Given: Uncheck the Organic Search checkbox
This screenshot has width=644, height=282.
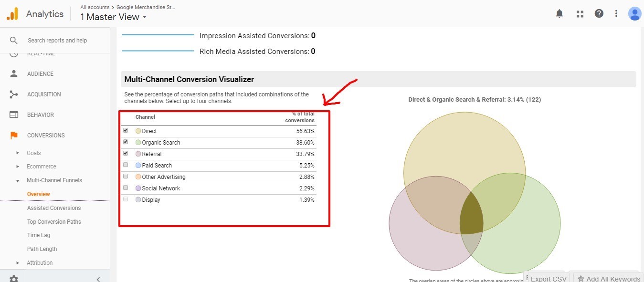Looking at the screenshot, I should 126,142.
